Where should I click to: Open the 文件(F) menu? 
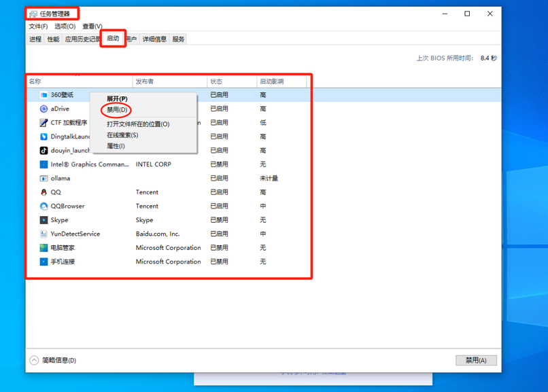(38, 26)
